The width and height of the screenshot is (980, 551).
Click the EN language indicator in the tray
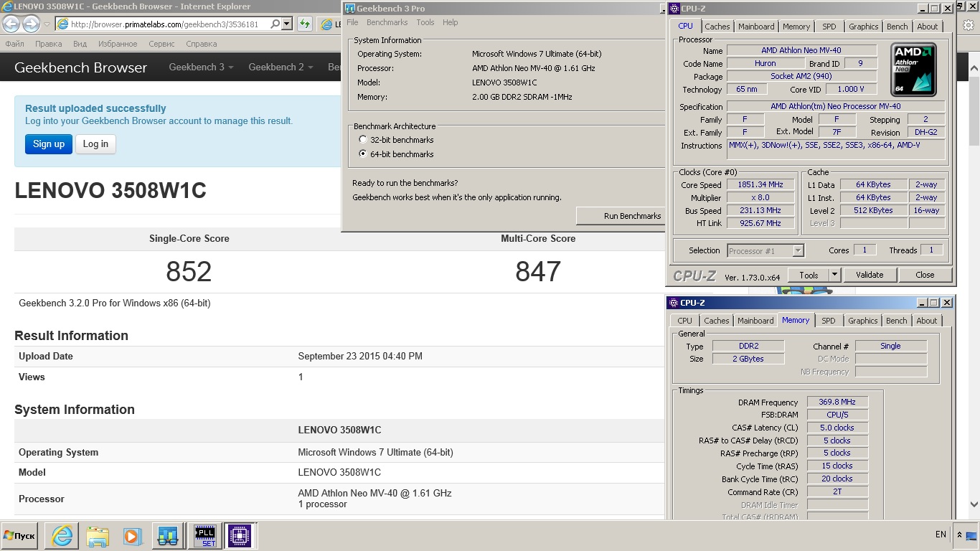coord(941,534)
